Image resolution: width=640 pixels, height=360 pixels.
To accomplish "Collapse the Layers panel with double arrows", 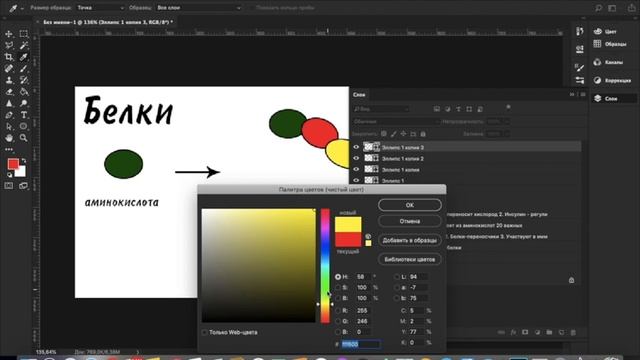I will pyautogui.click(x=572, y=94).
